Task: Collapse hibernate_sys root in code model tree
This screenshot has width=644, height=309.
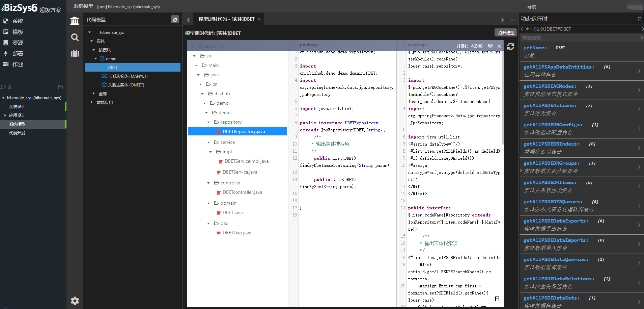Action: tap(89, 32)
